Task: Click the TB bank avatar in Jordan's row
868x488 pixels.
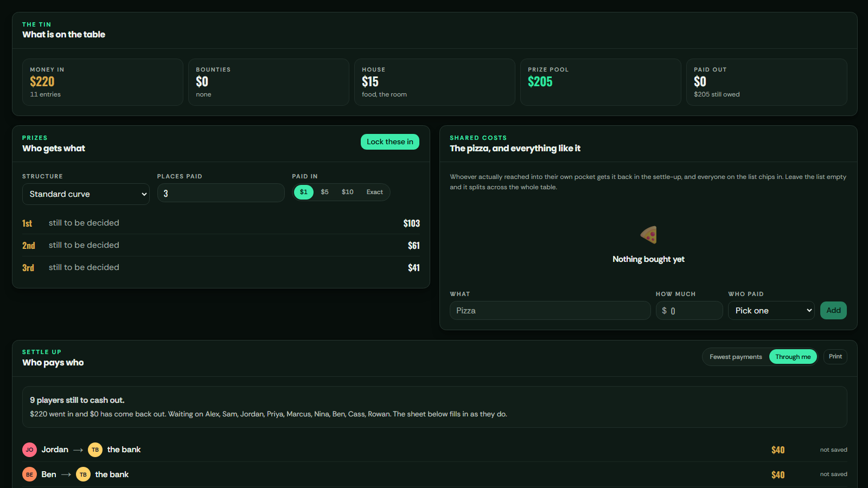Action: point(95,450)
